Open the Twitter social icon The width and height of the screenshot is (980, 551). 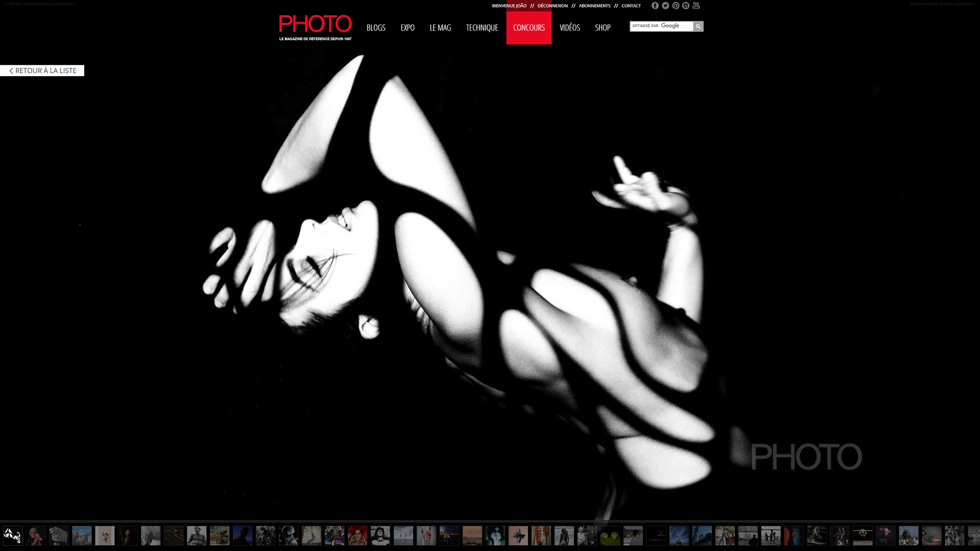point(665,6)
